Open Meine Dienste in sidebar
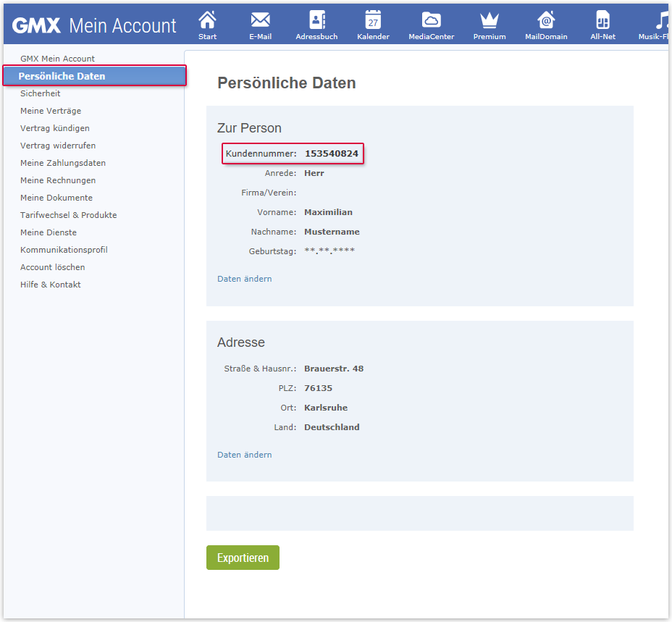This screenshot has height=622, width=672. pyautogui.click(x=49, y=232)
